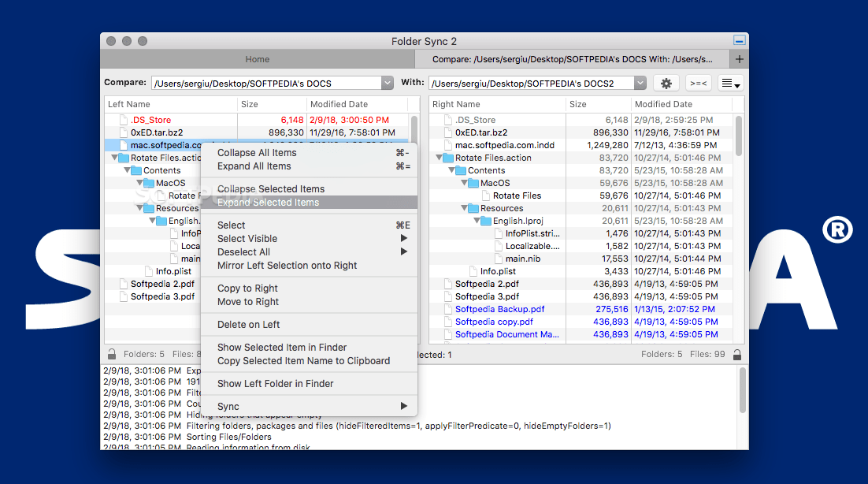The height and width of the screenshot is (484, 868).
Task: Click Softpedia 2.pdf file icon in left pane
Action: pyautogui.click(x=124, y=284)
